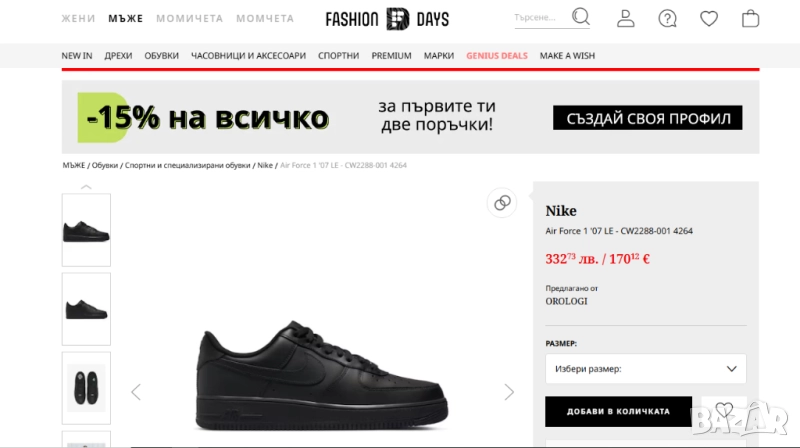Switch to the ЖЕНИ section tab
Image resolution: width=800 pixels, height=448 pixels.
coord(78,18)
